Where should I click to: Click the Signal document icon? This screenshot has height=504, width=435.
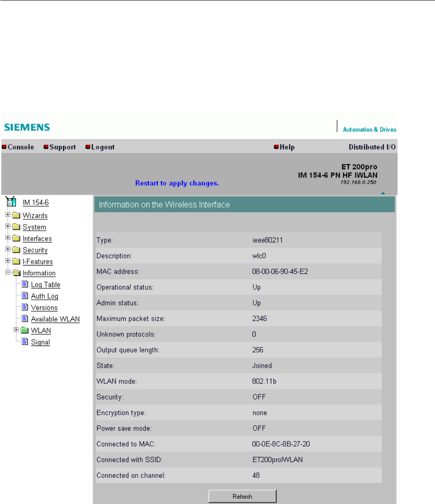25,342
